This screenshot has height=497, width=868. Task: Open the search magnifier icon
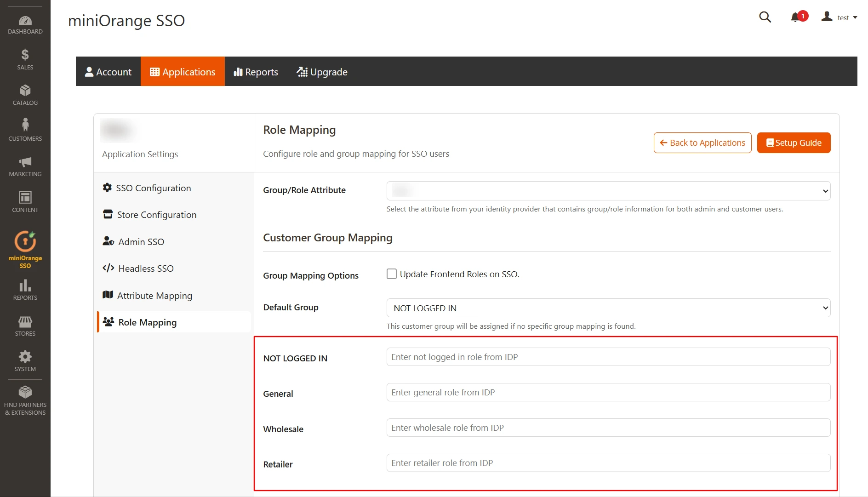(765, 17)
